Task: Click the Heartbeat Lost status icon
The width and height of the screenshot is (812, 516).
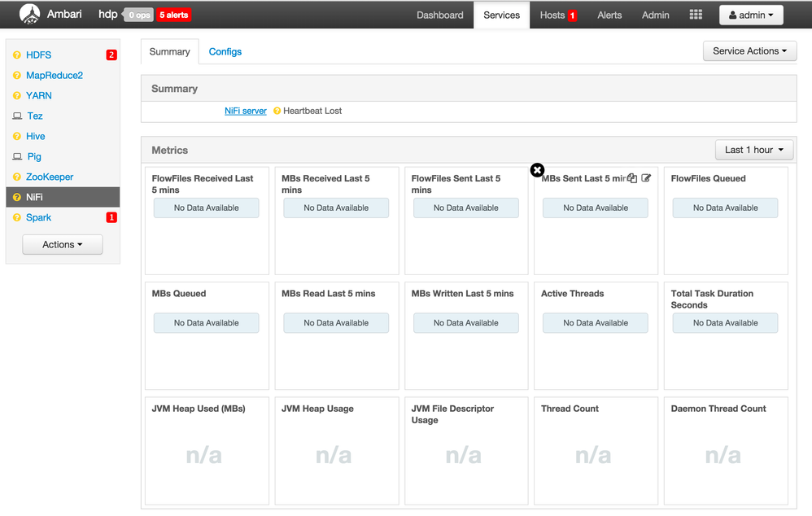Action: 277,111
